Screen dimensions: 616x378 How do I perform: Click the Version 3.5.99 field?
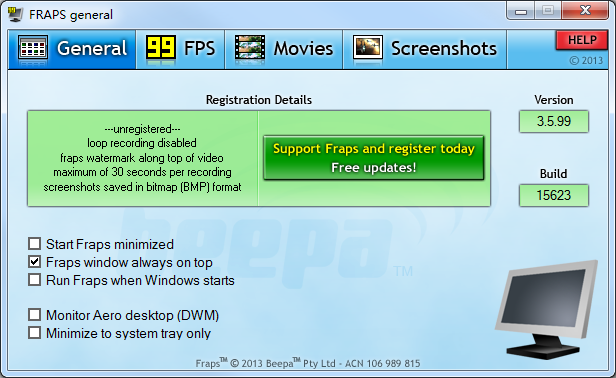554,121
